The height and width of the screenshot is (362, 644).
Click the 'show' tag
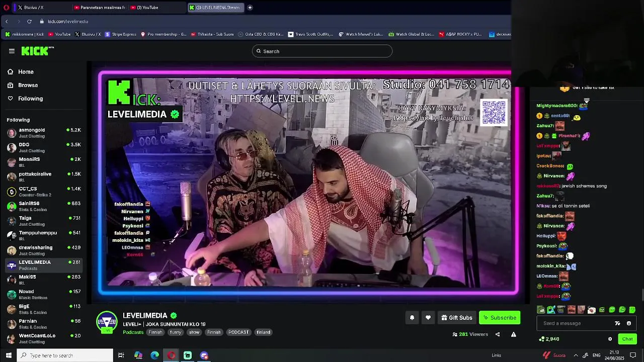194,332
